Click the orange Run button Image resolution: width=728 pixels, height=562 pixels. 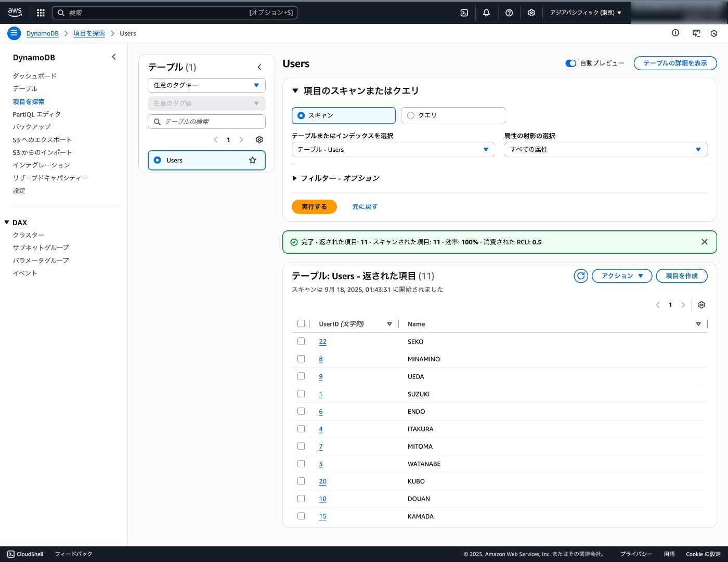(314, 206)
